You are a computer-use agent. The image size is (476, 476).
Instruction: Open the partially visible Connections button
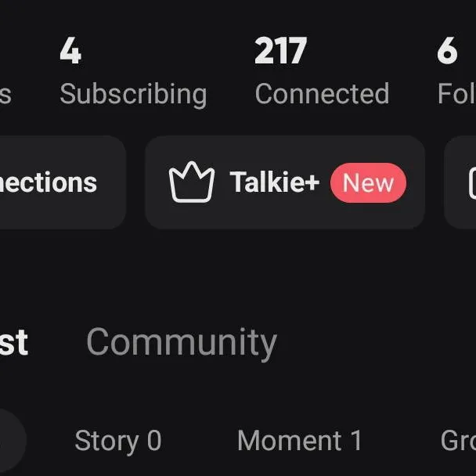[55, 182]
